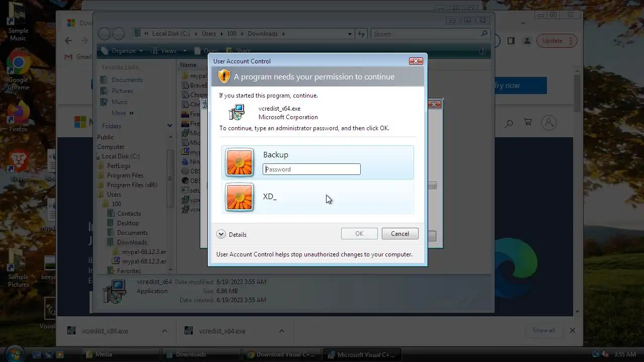Click shopping cart icon on Microsoft page

[528, 122]
